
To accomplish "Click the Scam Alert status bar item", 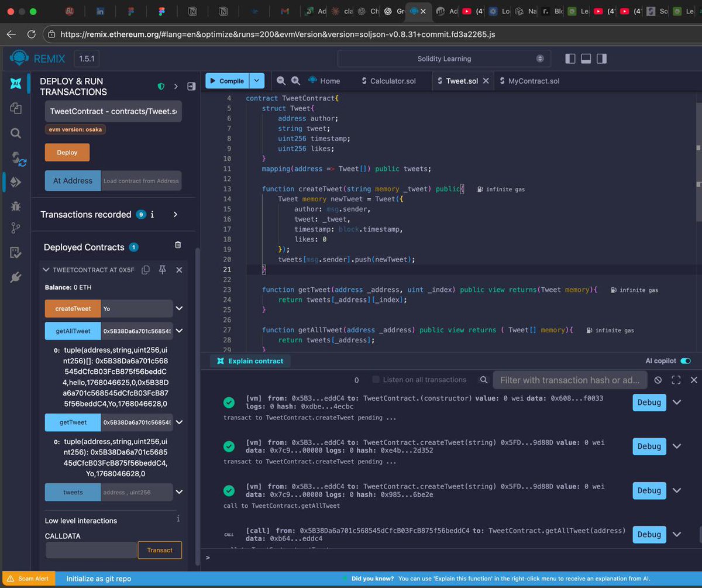I will [29, 579].
